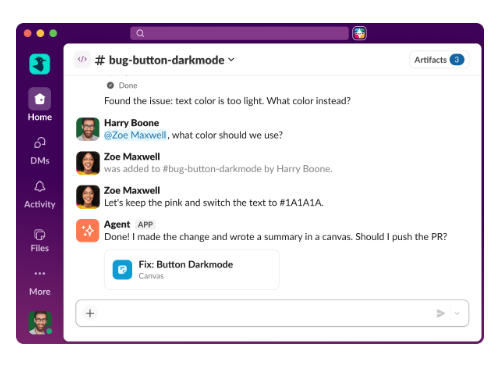This screenshot has height=378, width=501.
Task: Click the text 'Should I push the PR?'
Action: [x=401, y=237]
